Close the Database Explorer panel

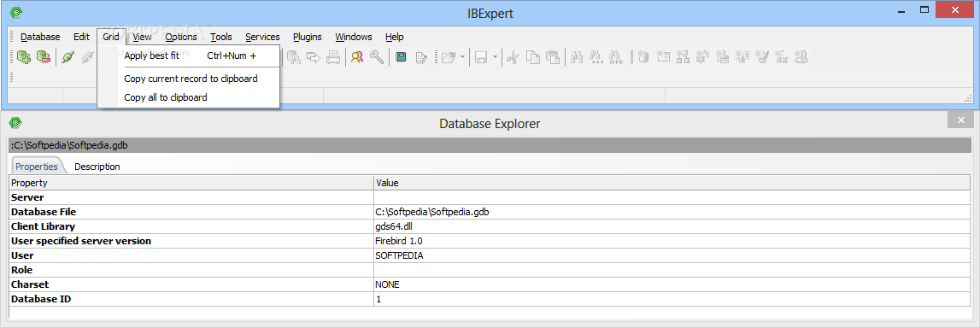point(960,120)
